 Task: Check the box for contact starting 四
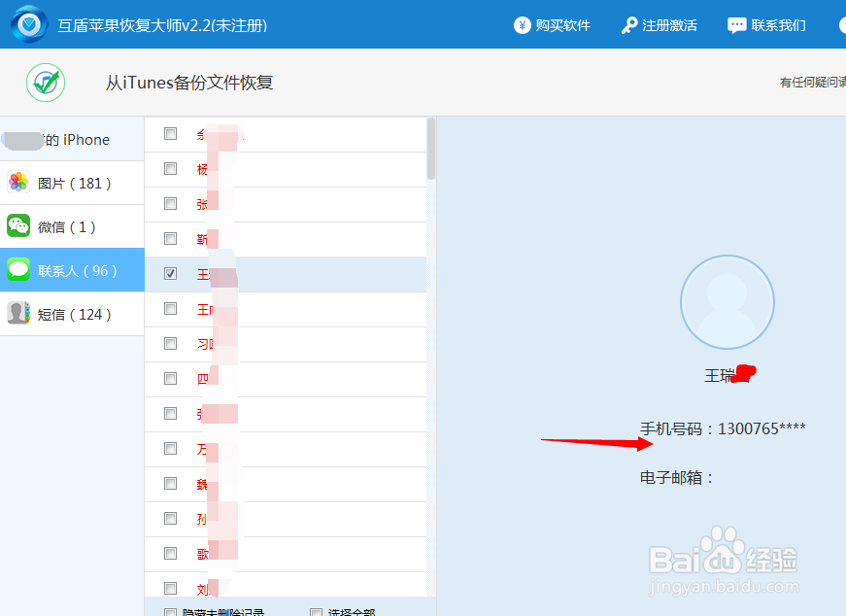click(x=171, y=379)
